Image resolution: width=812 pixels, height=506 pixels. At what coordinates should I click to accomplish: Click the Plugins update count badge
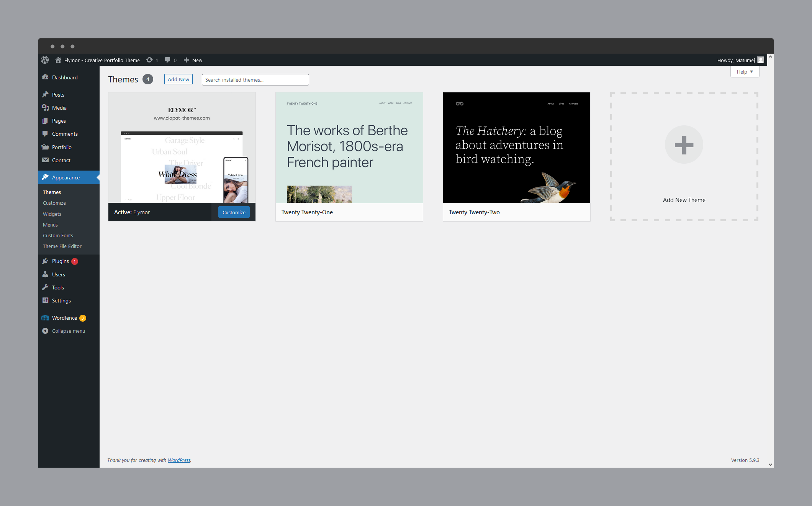coord(75,261)
